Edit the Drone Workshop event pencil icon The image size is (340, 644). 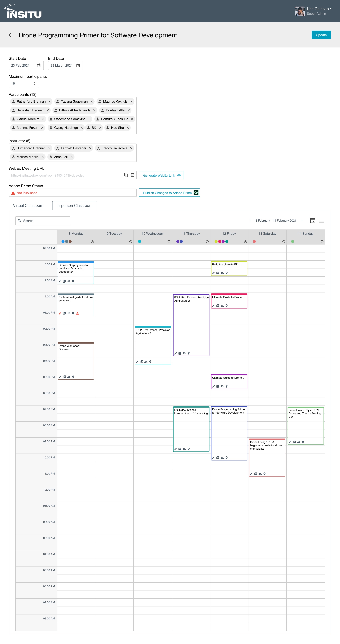(x=60, y=377)
